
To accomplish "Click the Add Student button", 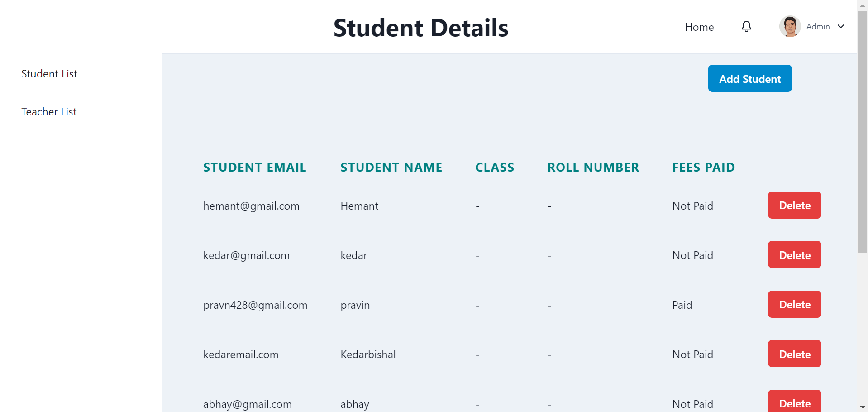I will (750, 78).
